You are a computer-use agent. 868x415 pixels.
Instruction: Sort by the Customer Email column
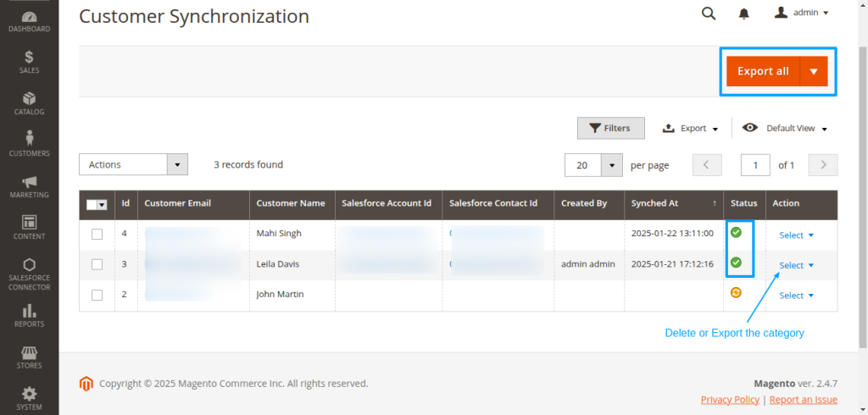pos(193,203)
